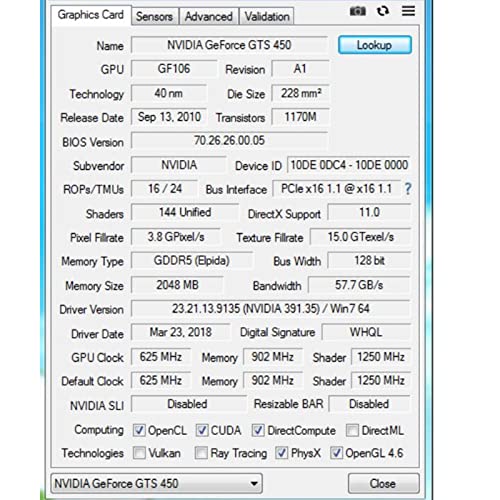Toggle the OpenCL checkbox

(x=139, y=430)
